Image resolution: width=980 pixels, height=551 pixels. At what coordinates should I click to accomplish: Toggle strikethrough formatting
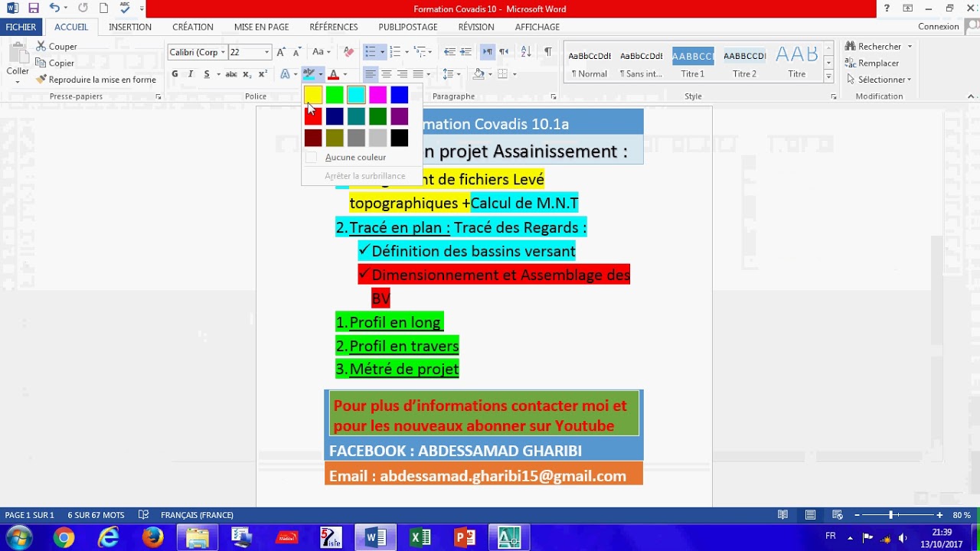[x=230, y=74]
